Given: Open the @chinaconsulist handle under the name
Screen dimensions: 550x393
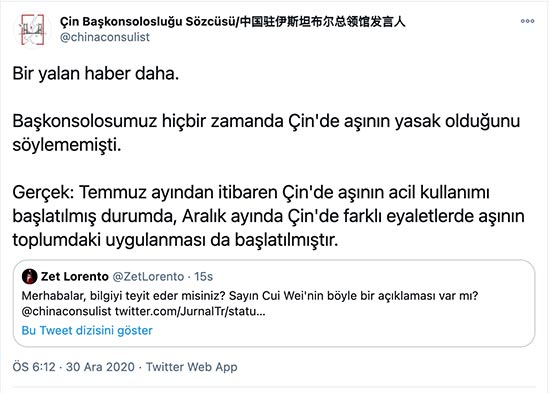Looking at the screenshot, I should [105, 37].
